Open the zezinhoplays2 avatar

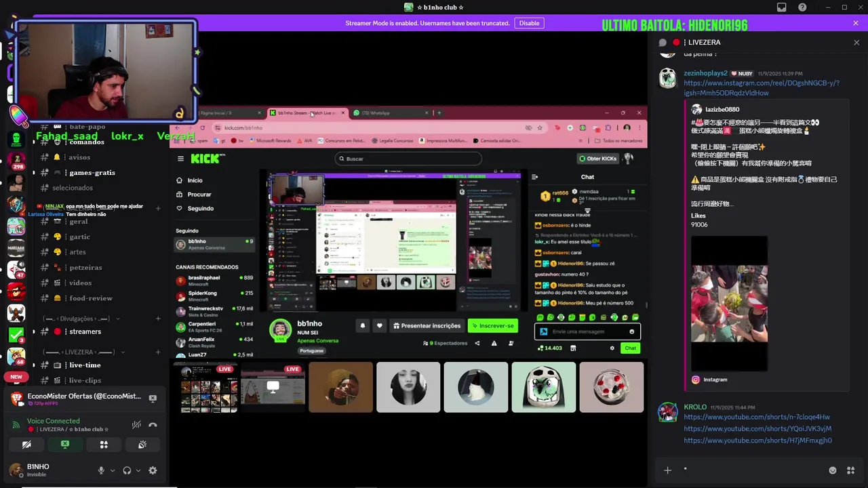click(668, 78)
